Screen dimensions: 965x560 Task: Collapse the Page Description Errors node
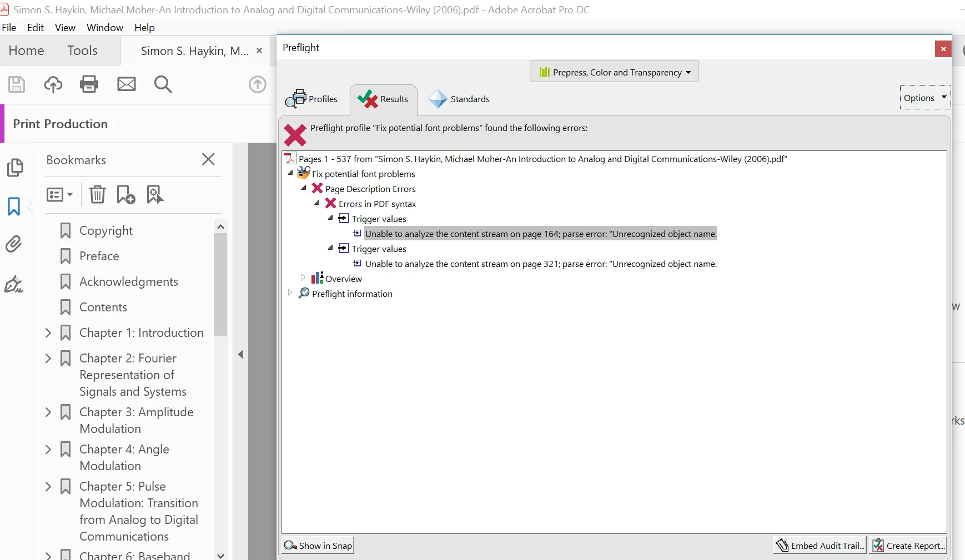[x=304, y=188]
